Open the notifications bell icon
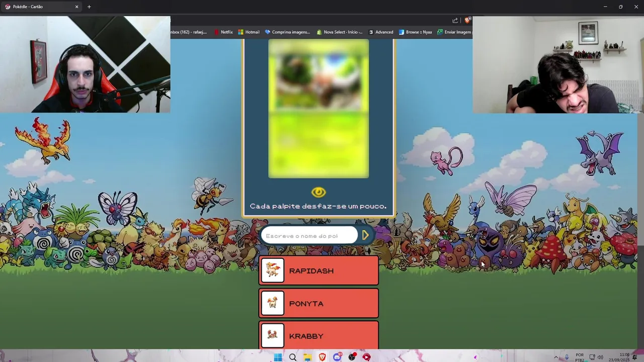The image size is (644, 362). click(x=635, y=357)
